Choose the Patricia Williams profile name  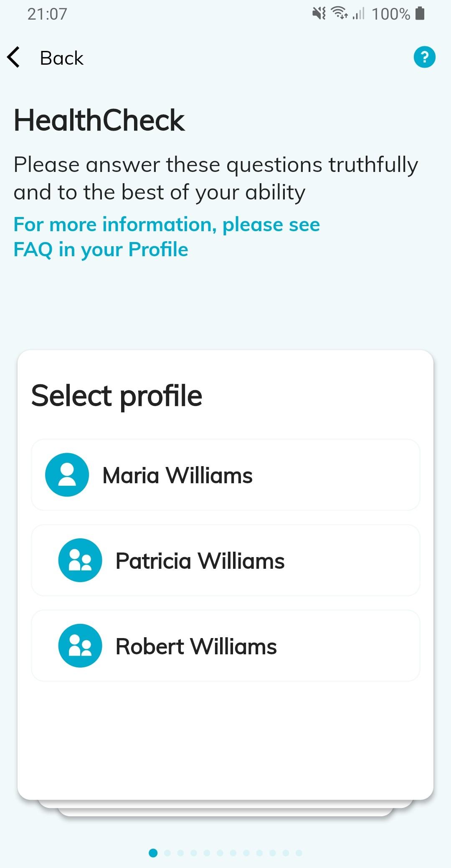200,561
